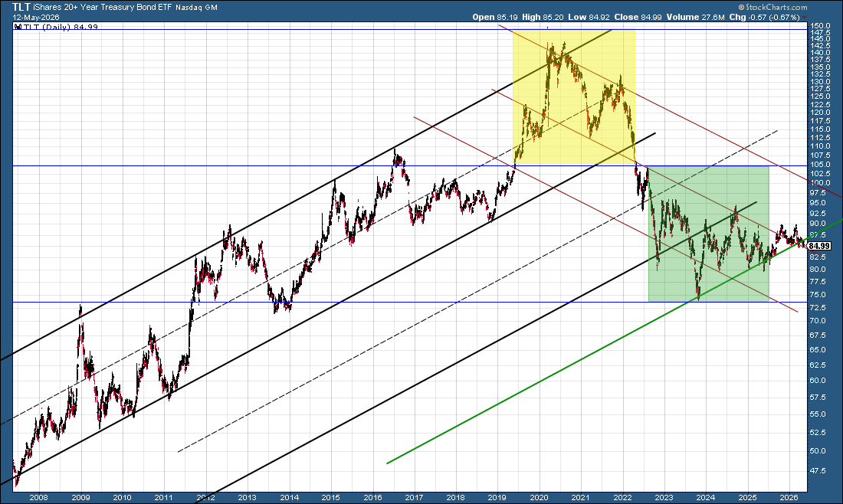Image resolution: width=843 pixels, height=504 pixels.
Task: Click the Low 84.92 value
Action: click(589, 17)
